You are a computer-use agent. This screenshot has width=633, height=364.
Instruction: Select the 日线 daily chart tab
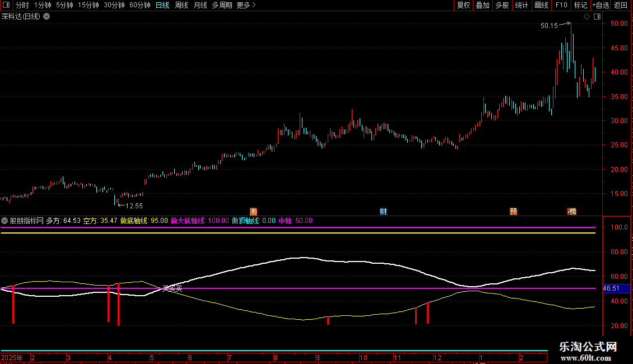point(162,5)
